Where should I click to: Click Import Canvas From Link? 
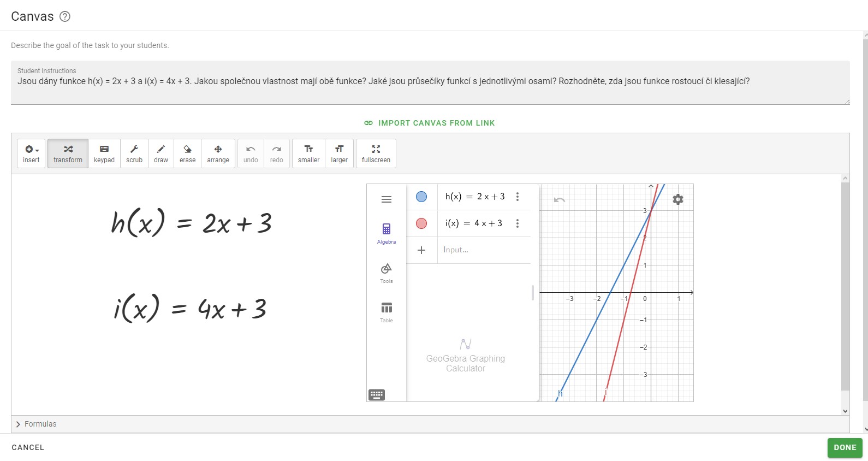point(430,123)
